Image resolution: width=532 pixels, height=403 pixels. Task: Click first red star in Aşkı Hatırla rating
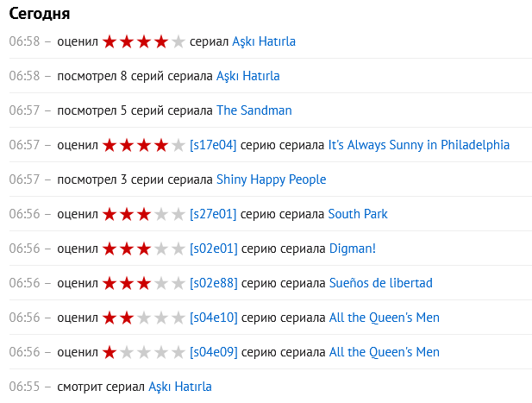tap(110, 41)
